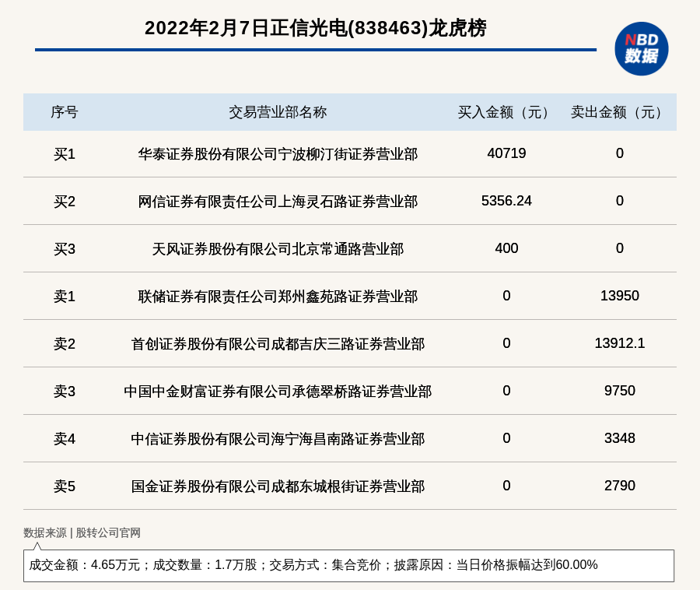The width and height of the screenshot is (700, 590).
Task: Click the sell amount 3348
Action: coord(619,437)
